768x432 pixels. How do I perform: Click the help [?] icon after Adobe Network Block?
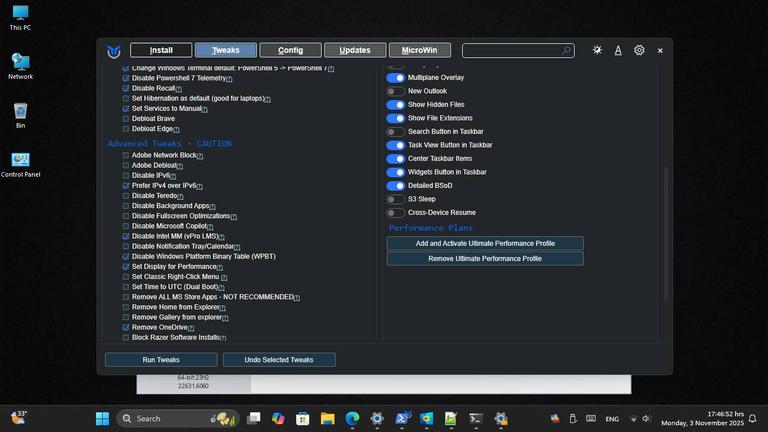pyautogui.click(x=200, y=156)
